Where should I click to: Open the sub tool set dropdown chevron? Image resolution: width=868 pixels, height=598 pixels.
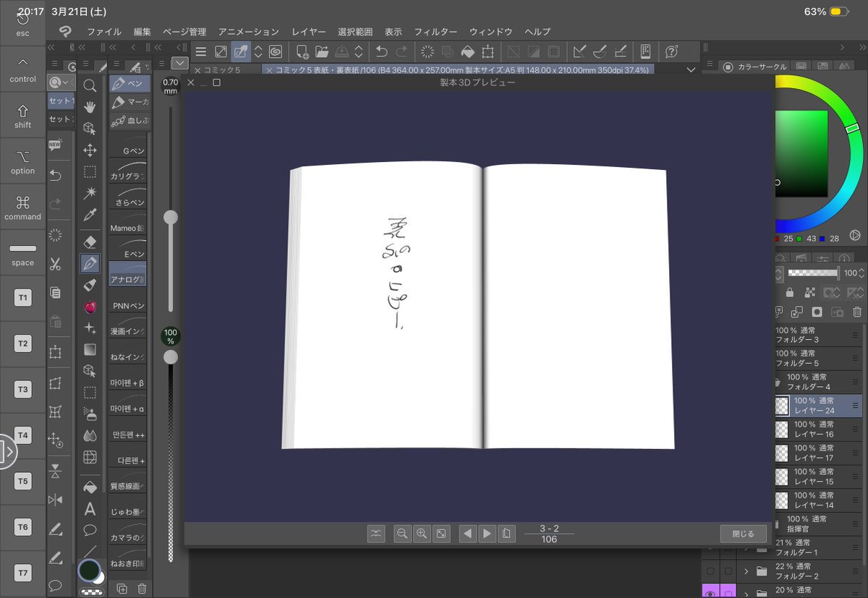[x=179, y=63]
